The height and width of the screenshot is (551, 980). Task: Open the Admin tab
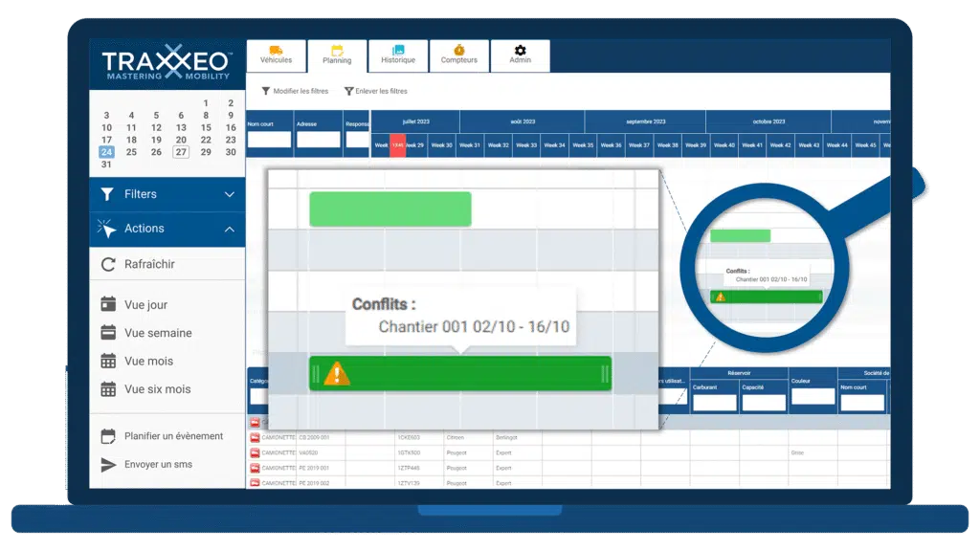[520, 55]
